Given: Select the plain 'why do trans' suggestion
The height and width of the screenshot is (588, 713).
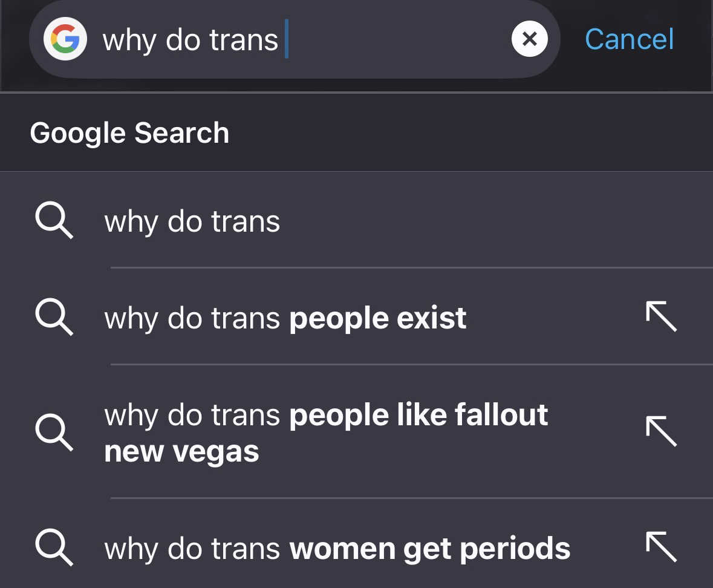Looking at the screenshot, I should [x=192, y=221].
